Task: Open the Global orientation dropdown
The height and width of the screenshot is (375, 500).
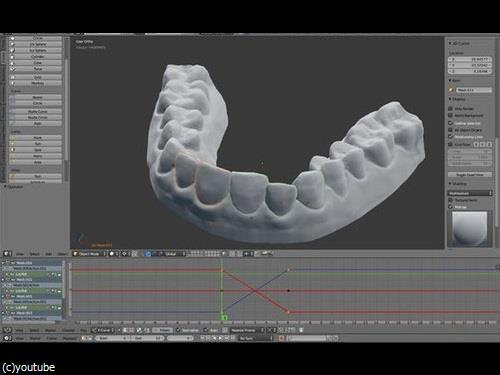Action: point(175,254)
